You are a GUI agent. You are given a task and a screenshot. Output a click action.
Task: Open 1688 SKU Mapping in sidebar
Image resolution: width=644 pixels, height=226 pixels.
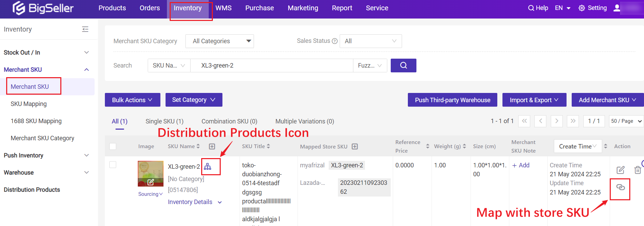(36, 121)
